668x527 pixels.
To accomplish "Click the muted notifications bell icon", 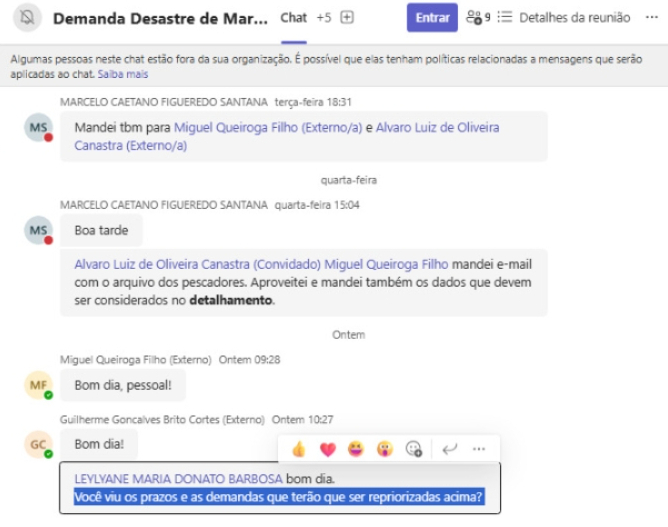I will pos(27,18).
